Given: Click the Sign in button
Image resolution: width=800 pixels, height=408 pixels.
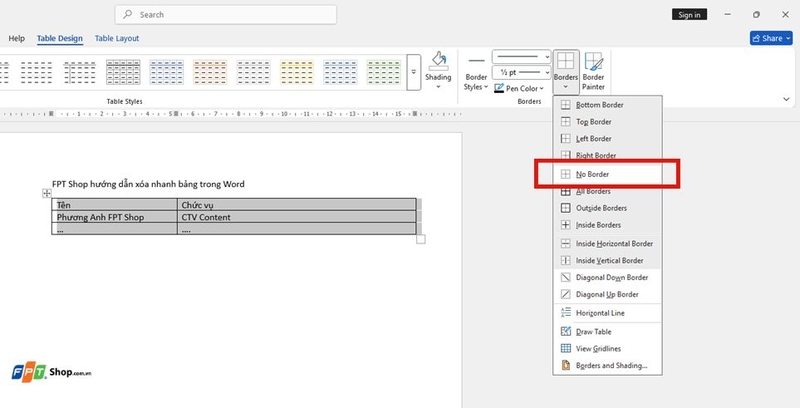Looking at the screenshot, I should coord(689,15).
